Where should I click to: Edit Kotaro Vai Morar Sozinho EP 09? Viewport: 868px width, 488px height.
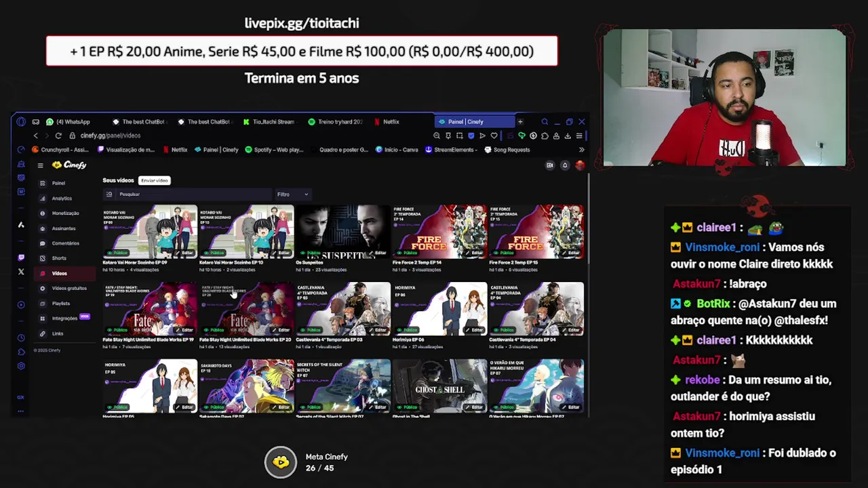(x=184, y=253)
